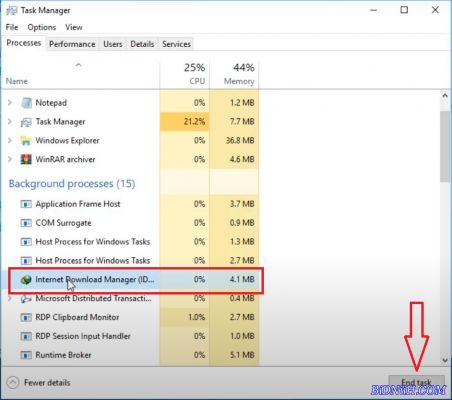452x400 pixels.
Task: Click the Fewer details link
Action: coord(47,383)
